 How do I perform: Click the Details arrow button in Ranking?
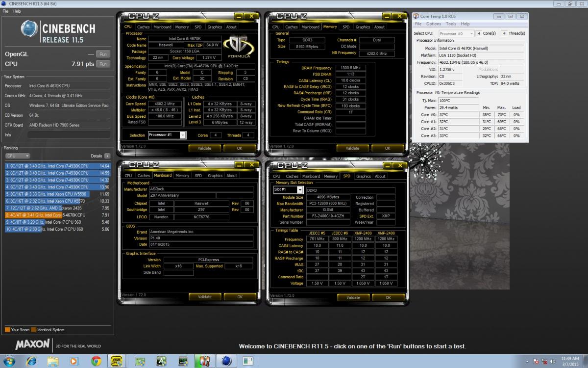pyautogui.click(x=107, y=156)
